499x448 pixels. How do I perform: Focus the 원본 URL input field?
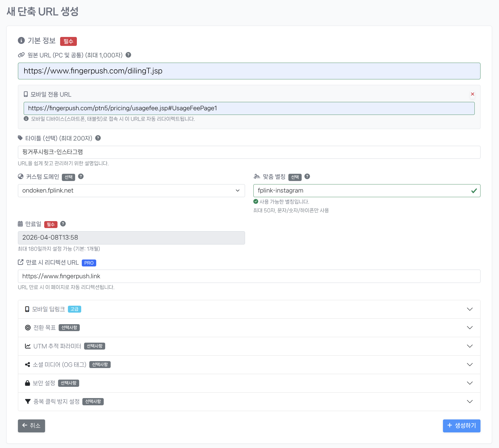coord(249,71)
